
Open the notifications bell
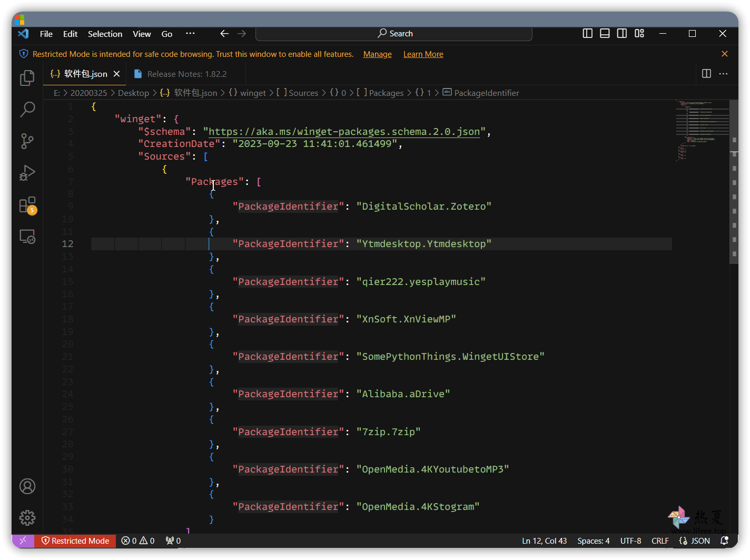(725, 541)
